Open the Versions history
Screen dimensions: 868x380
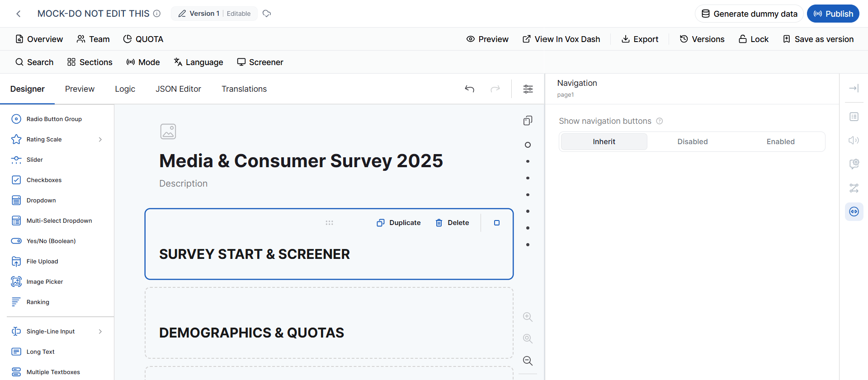702,39
